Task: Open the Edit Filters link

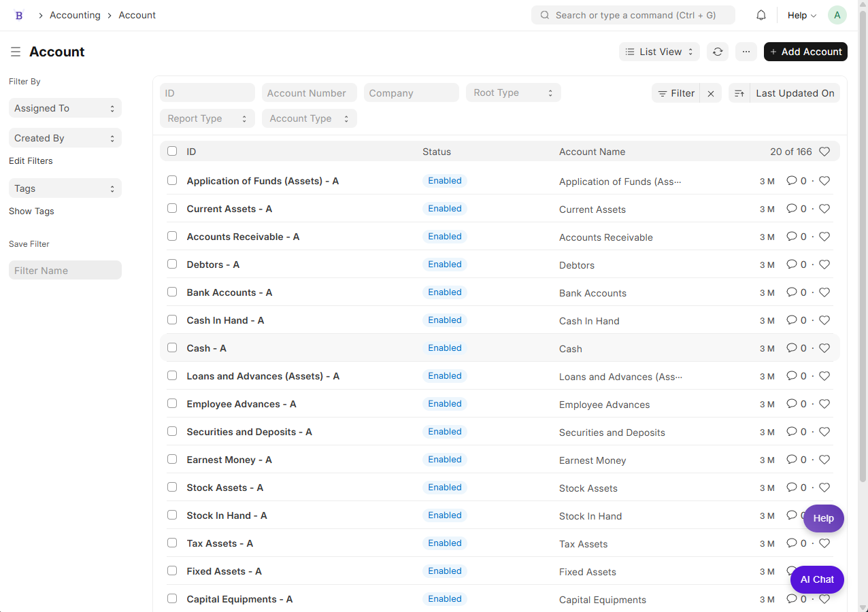Action: pos(31,161)
